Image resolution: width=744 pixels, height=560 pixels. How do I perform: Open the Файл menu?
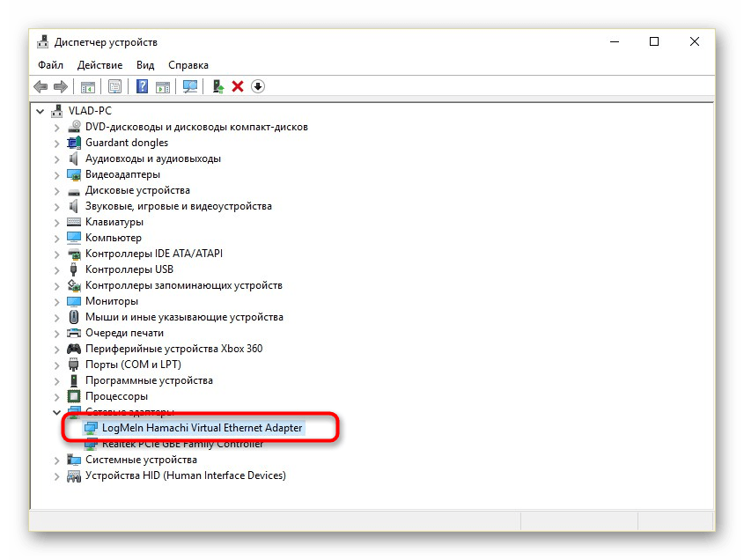pyautogui.click(x=50, y=65)
